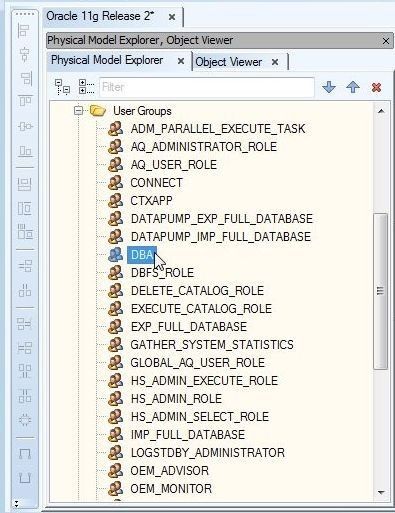Click the align bottom edges toolbar icon
This screenshot has width=395, height=513.
click(x=25, y=152)
